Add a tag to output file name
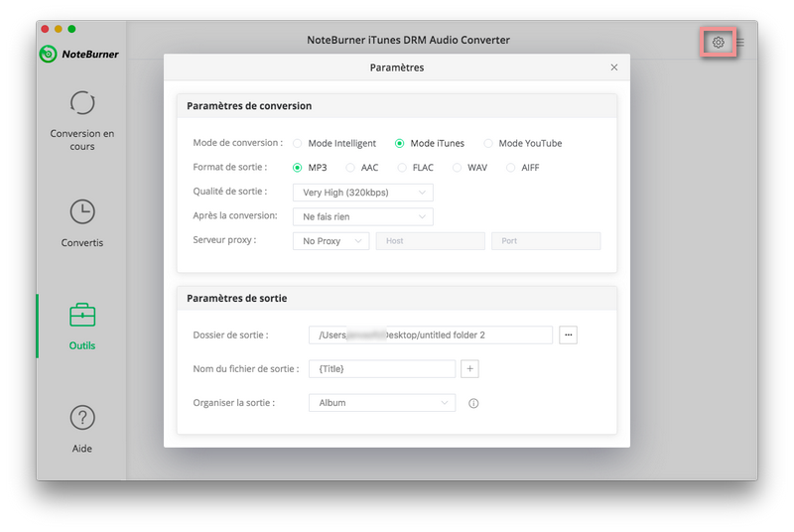 tap(469, 369)
